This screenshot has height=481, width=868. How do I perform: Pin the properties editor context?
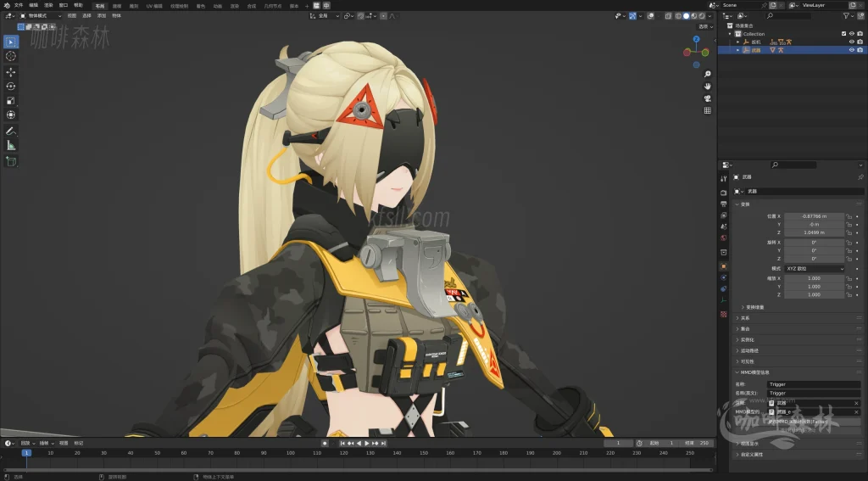860,176
